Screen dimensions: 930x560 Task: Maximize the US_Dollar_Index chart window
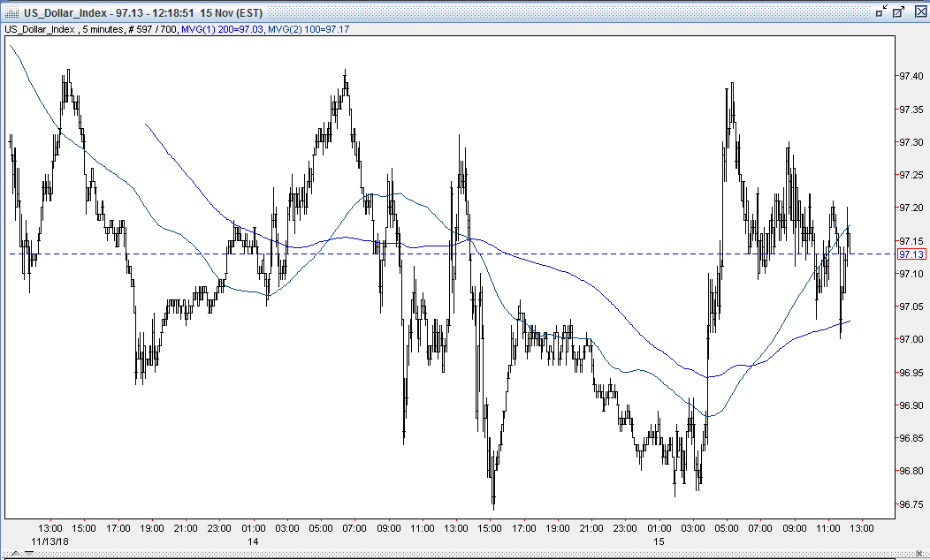click(899, 11)
